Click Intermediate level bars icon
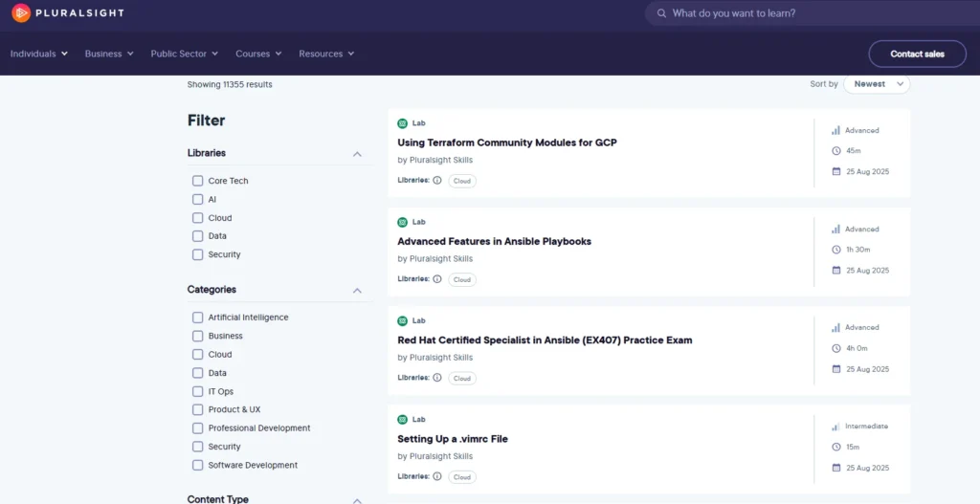 coord(836,427)
